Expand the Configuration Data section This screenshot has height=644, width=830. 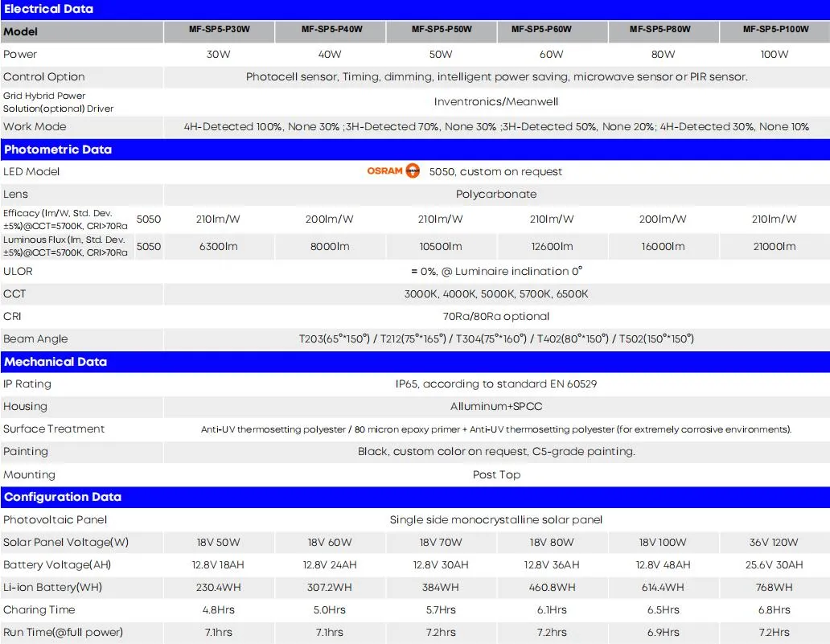(x=63, y=497)
